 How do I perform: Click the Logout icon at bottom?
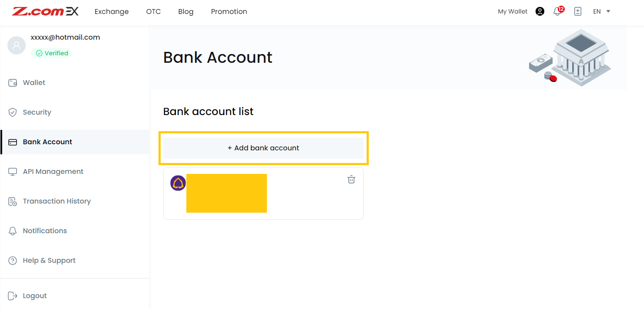13,295
